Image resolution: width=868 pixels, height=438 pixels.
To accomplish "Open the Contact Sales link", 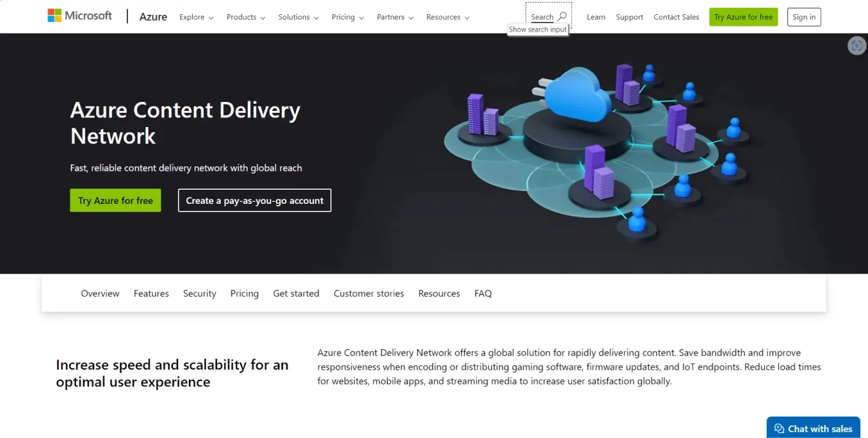I will [676, 17].
